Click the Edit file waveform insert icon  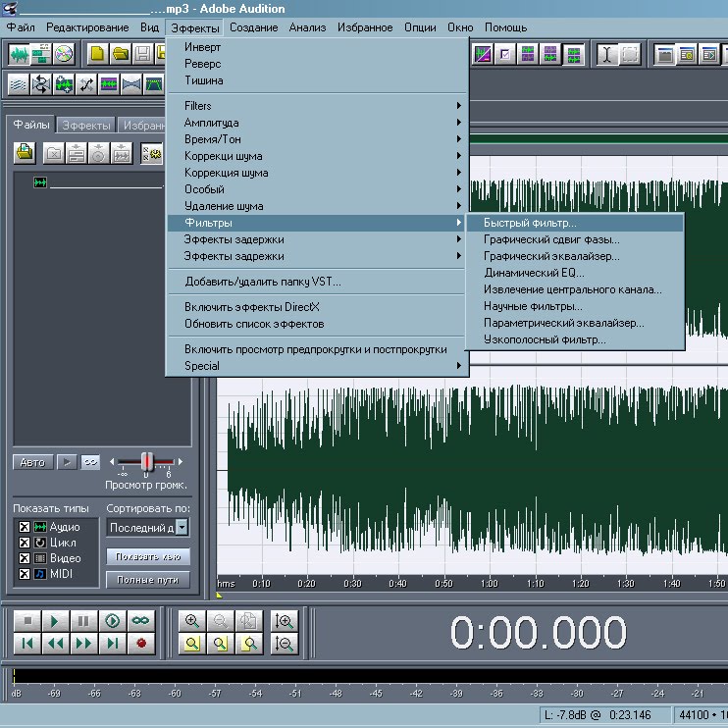122,153
